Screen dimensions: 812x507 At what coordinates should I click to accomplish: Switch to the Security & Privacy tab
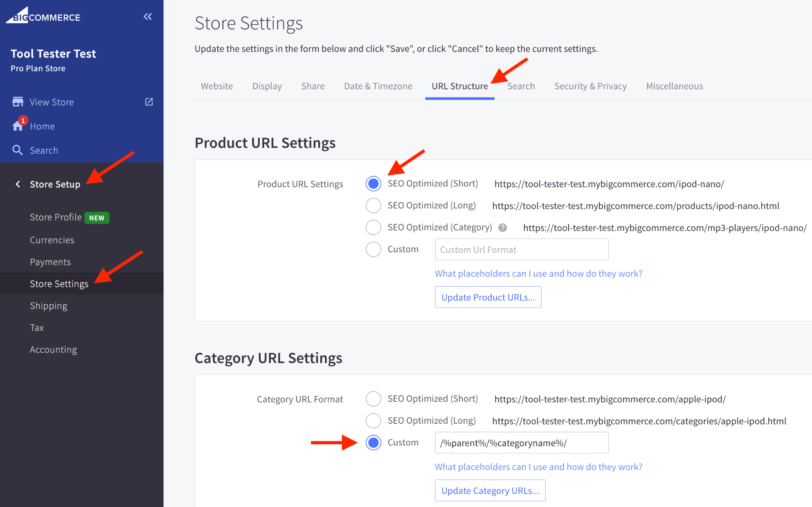(x=590, y=86)
